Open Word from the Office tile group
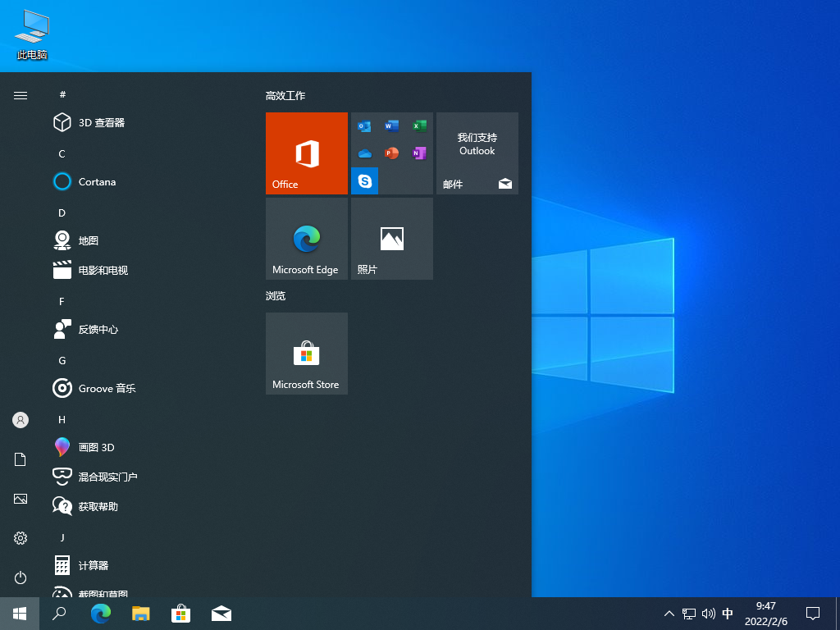The height and width of the screenshot is (630, 840). tap(392, 126)
